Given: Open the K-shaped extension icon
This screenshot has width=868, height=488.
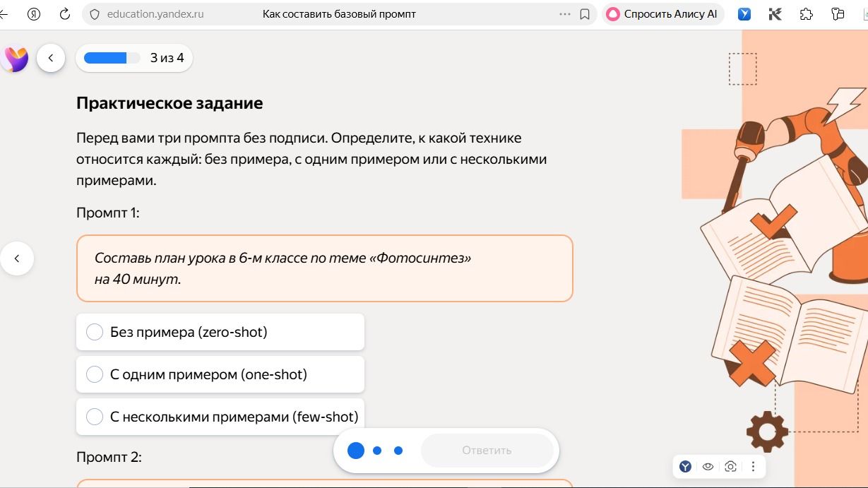Looking at the screenshot, I should click(775, 14).
